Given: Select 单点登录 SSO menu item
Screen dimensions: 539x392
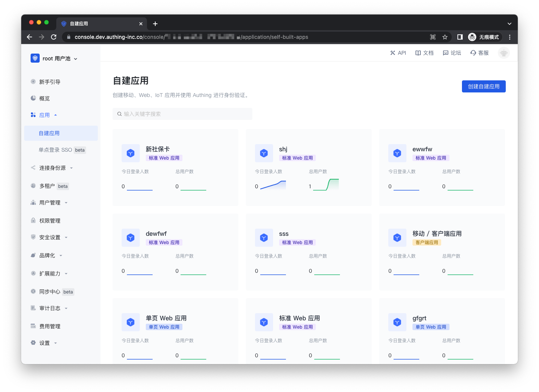Looking at the screenshot, I should (61, 150).
